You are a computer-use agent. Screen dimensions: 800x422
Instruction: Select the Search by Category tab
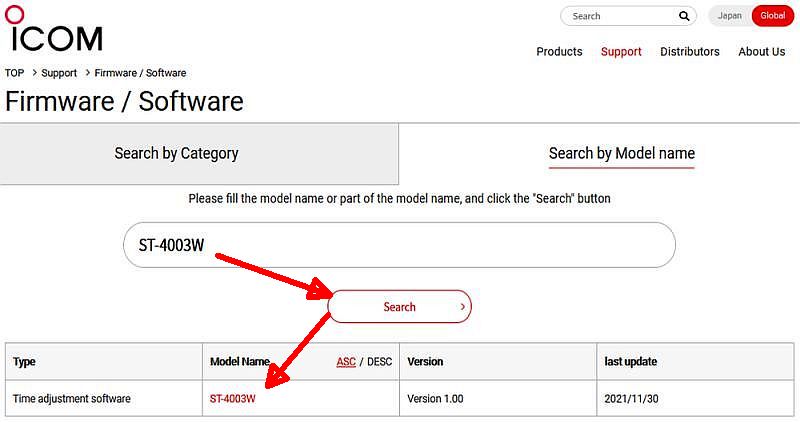coord(199,154)
